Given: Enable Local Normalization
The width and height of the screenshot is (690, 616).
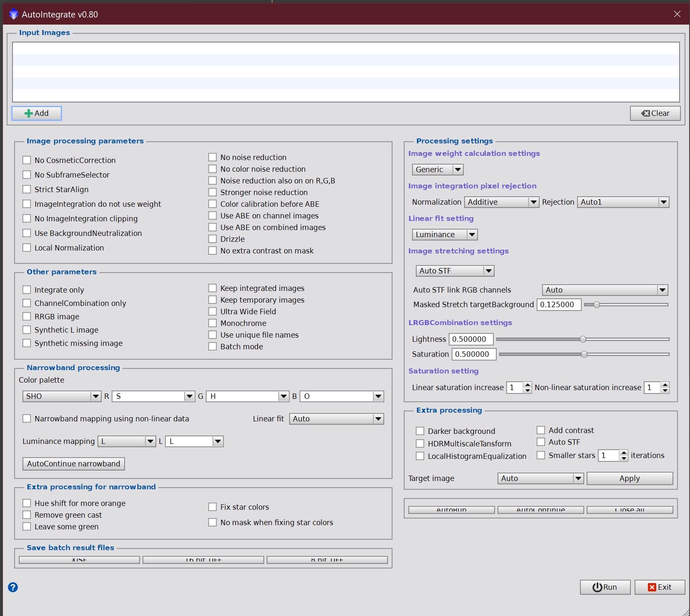Looking at the screenshot, I should tap(27, 248).
